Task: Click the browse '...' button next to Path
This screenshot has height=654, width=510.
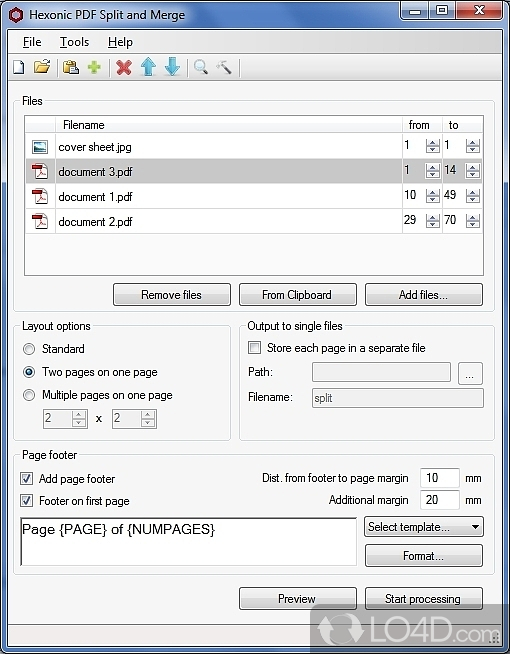Action: pos(470,373)
